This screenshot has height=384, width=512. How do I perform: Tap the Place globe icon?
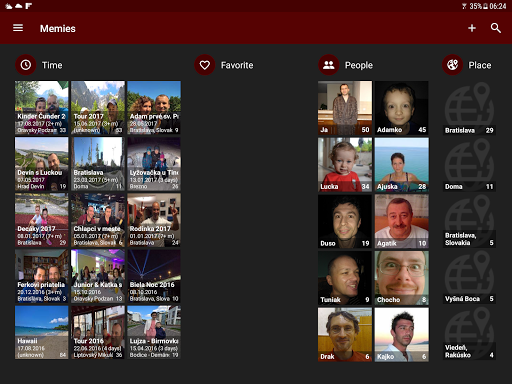[452, 65]
